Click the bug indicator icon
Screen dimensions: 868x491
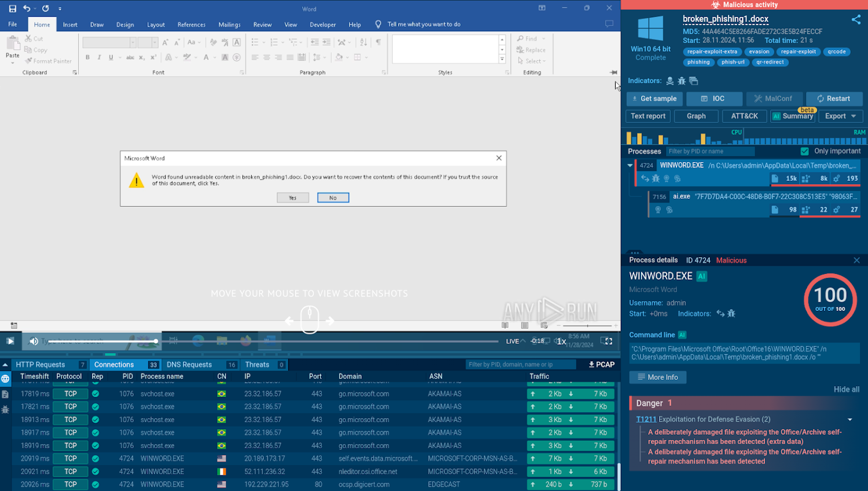coord(682,81)
